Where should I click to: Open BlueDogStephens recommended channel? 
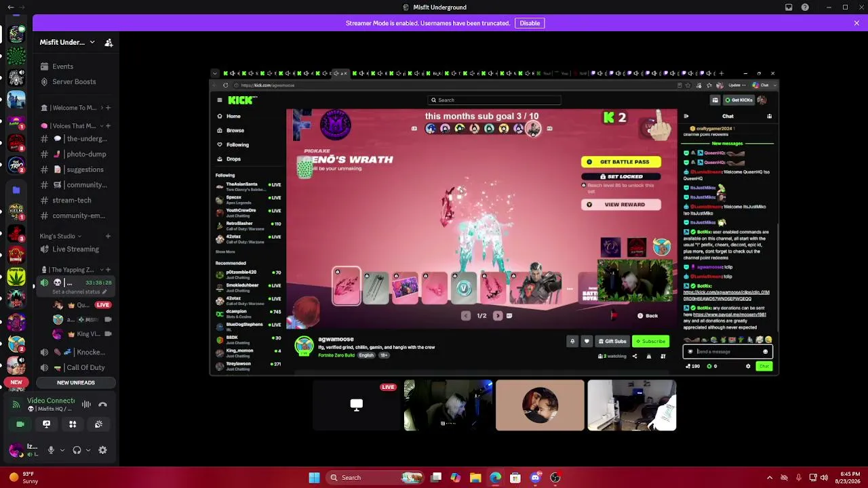tap(248, 325)
